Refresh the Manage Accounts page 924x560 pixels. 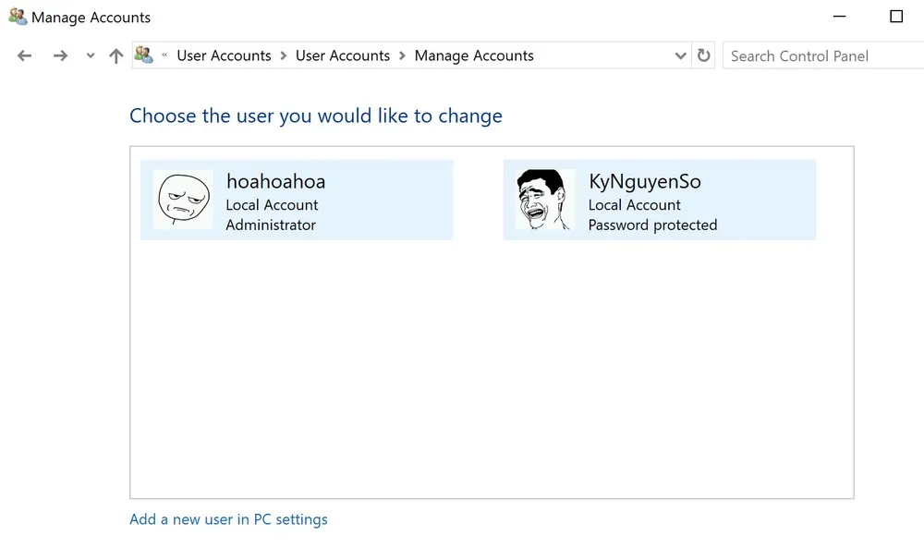704,55
